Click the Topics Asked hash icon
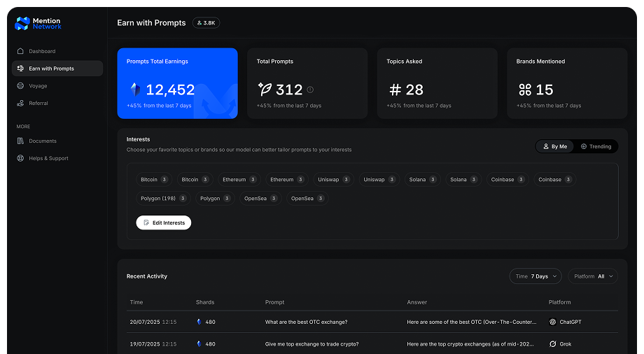This screenshot has height=354, width=644. [395, 90]
